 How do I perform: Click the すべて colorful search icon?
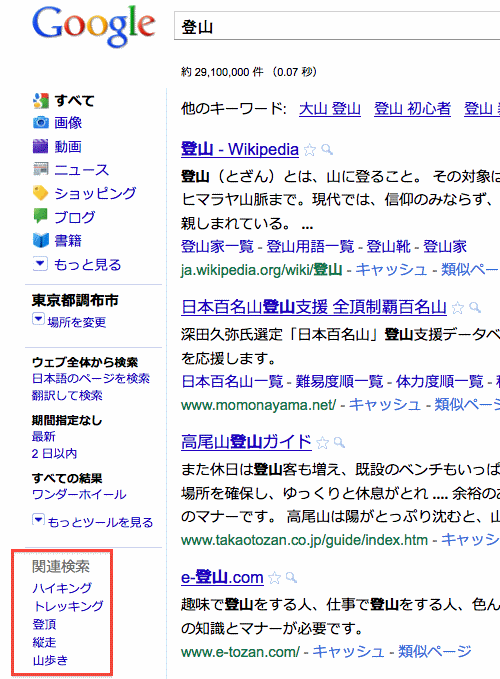pos(41,100)
